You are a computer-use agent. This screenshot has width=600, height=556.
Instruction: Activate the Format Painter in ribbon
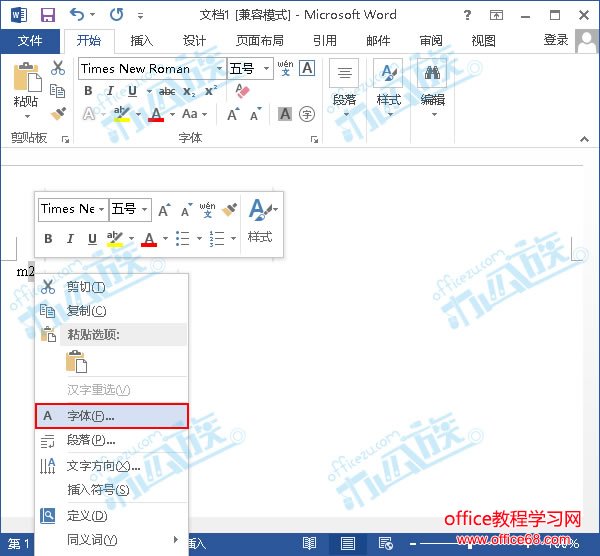tap(58, 114)
